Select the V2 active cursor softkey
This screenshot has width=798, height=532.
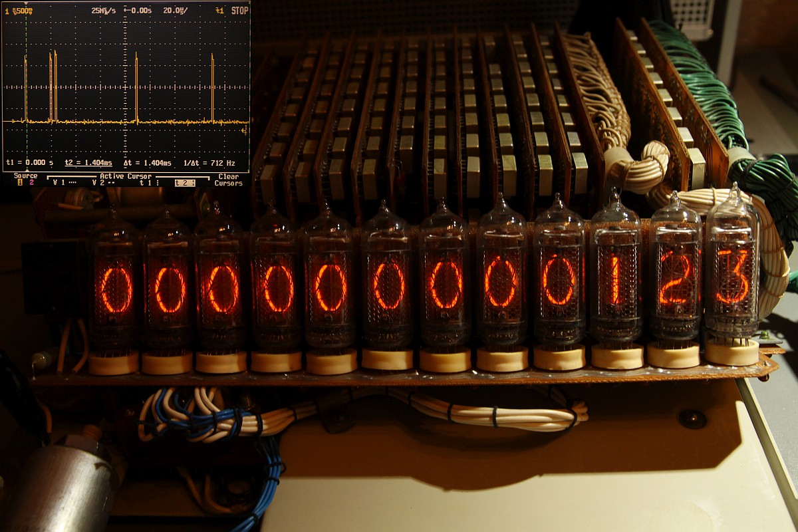point(102,182)
